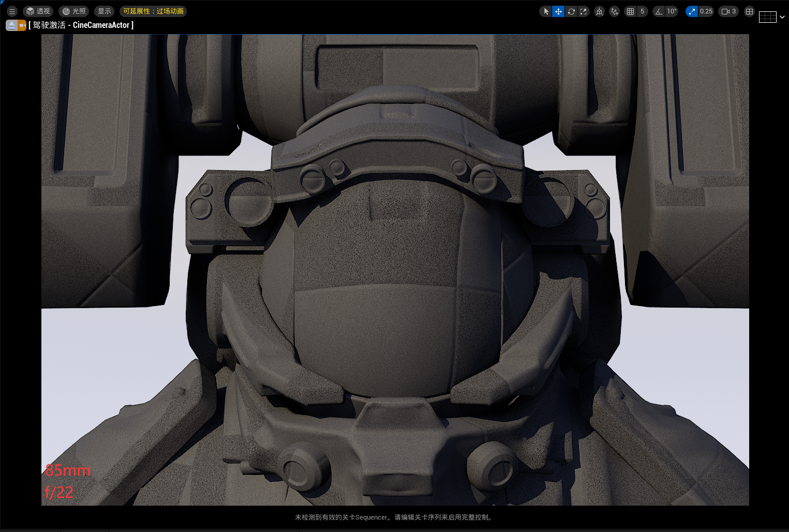
Task: Open the 光照 lit view mode menu
Action: (74, 11)
